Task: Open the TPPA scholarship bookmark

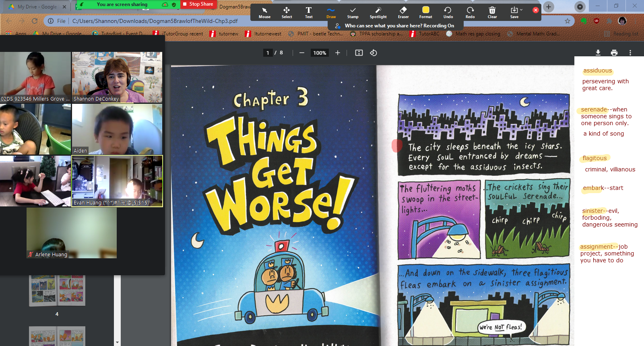Action: point(377,34)
